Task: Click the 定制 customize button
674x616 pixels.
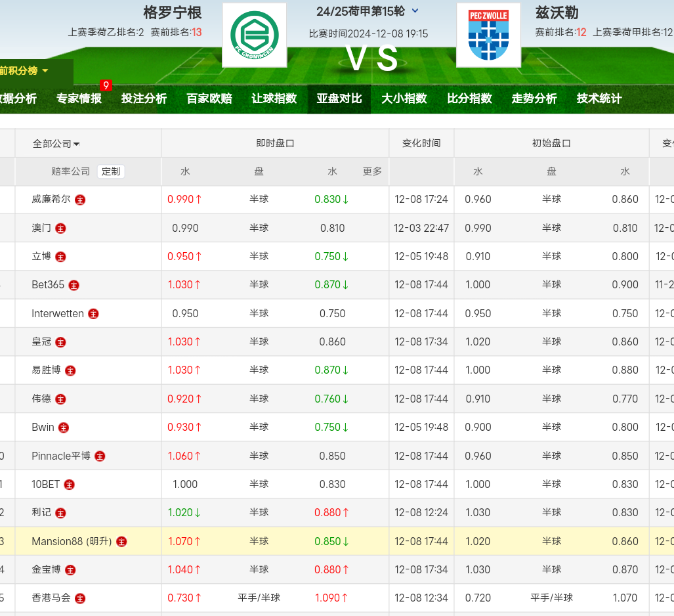Action: 111,171
